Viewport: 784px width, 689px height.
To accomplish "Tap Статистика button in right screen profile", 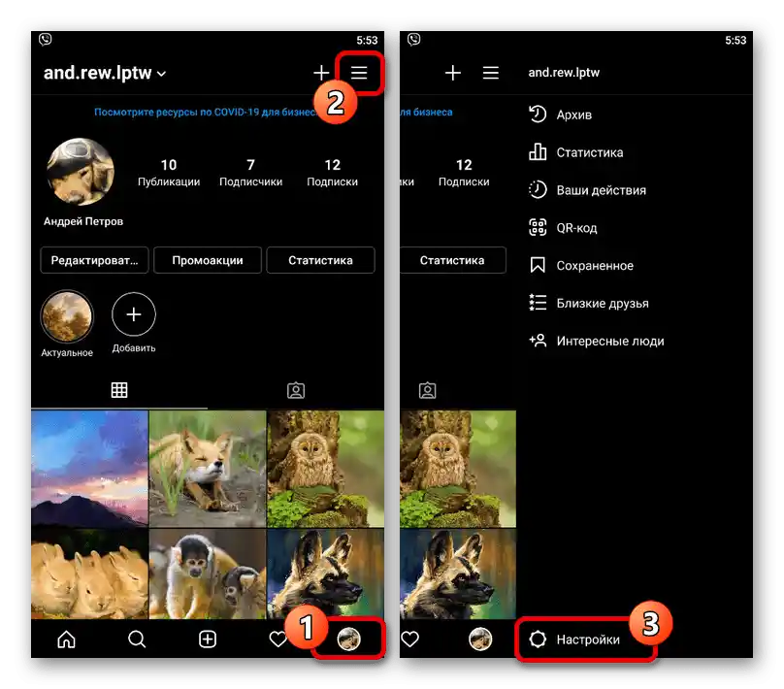I will (452, 260).
